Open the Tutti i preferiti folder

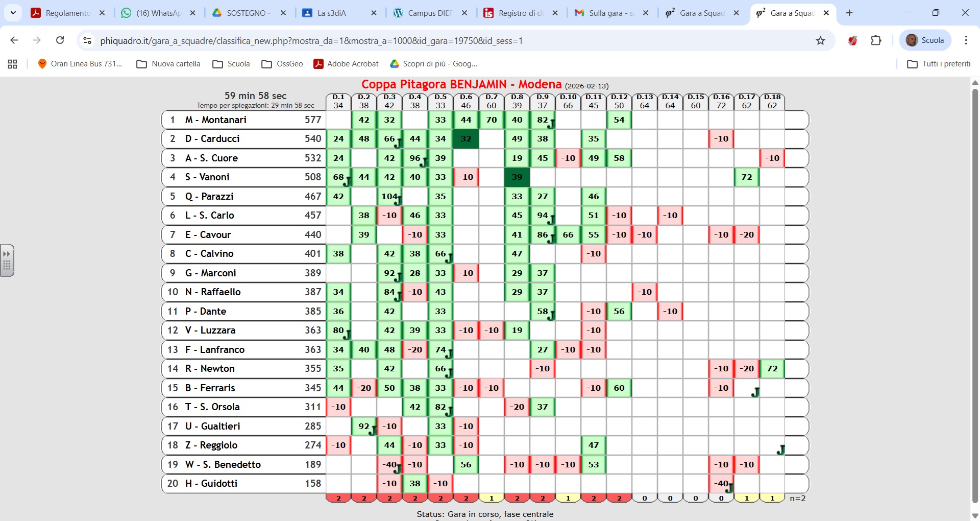pos(939,64)
